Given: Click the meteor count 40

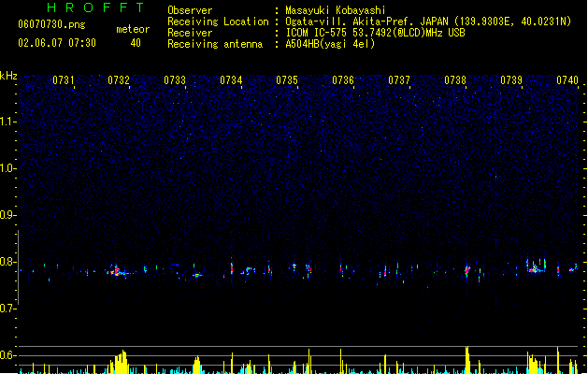Looking at the screenshot, I should 136,43.
